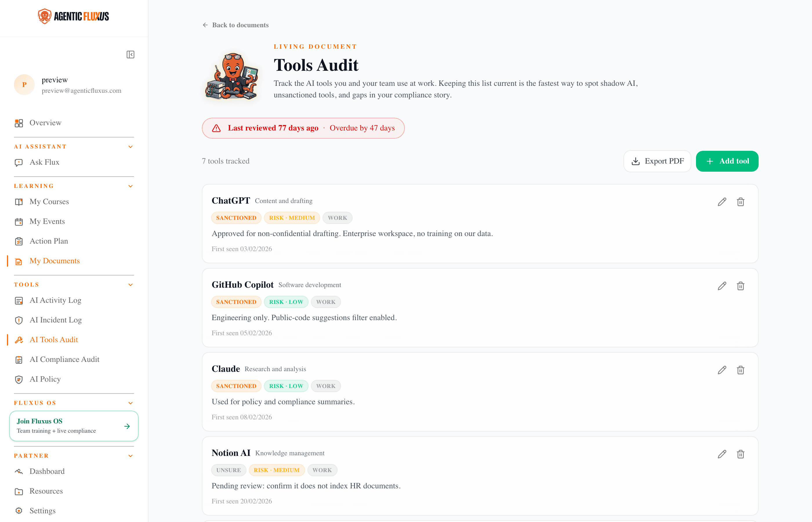The width and height of the screenshot is (812, 522).
Task: Click '7 tools tracked' text
Action: coord(226,161)
